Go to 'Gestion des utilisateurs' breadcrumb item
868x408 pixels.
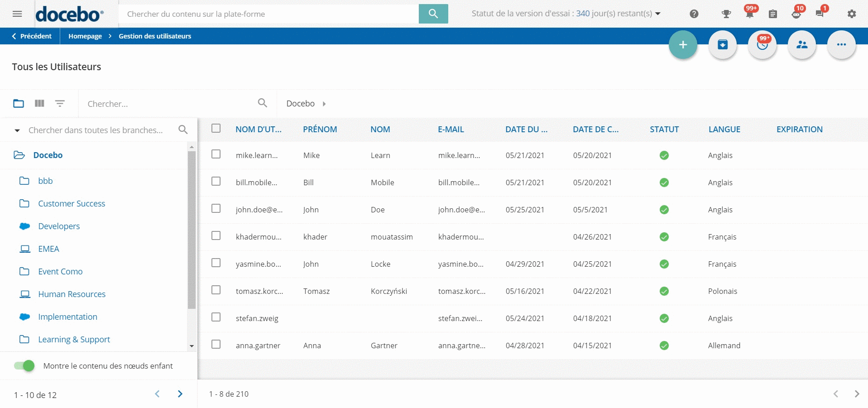click(x=155, y=36)
